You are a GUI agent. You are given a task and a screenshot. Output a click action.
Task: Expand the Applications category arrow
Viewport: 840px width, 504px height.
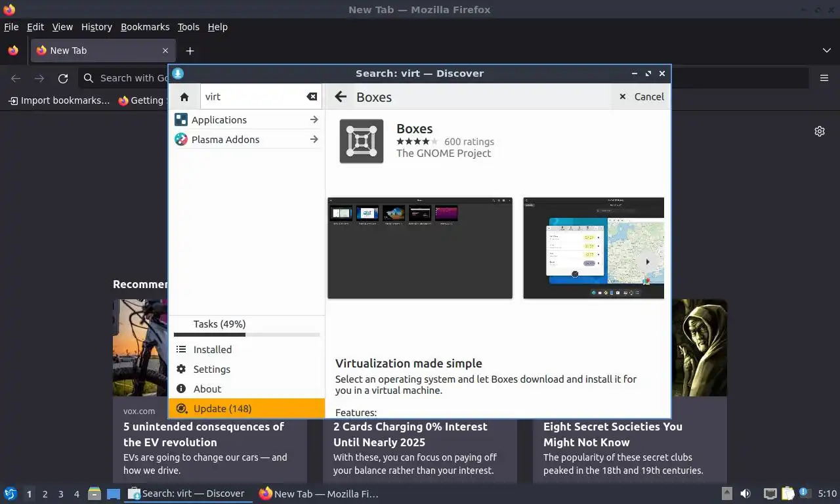pos(314,119)
